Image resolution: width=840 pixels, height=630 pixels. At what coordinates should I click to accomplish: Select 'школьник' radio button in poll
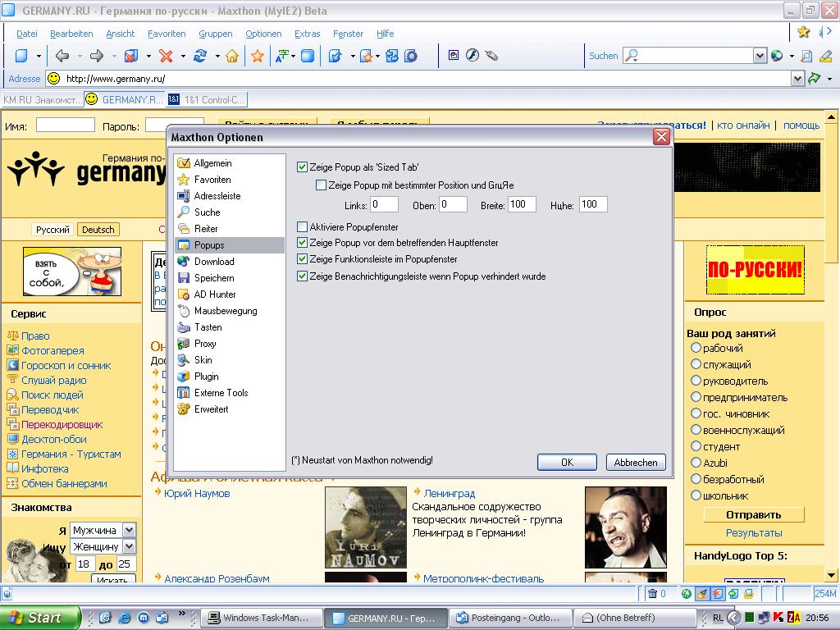pos(696,495)
